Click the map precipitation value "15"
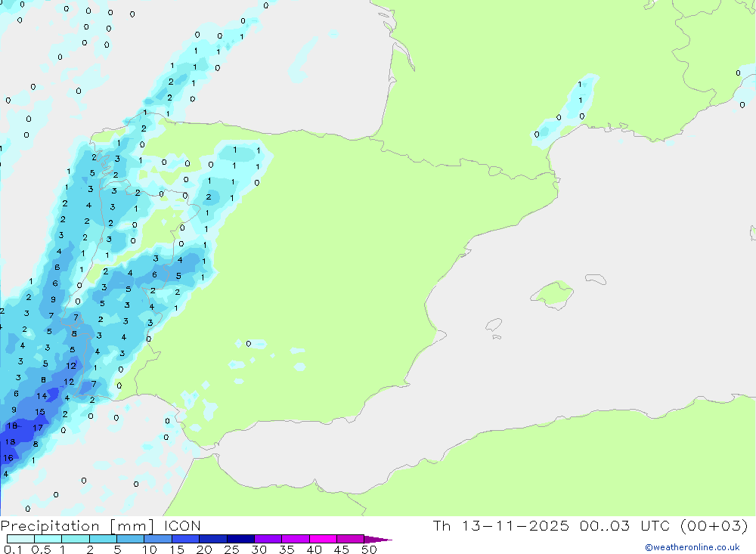Screen dimensions: 756x554 point(40,412)
